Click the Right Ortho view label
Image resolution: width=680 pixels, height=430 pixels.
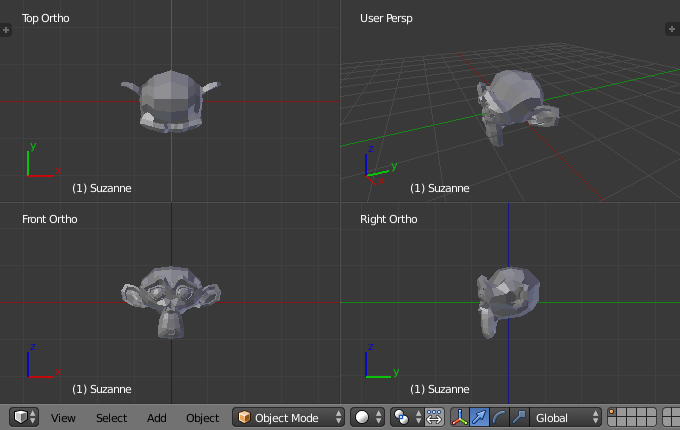(389, 219)
